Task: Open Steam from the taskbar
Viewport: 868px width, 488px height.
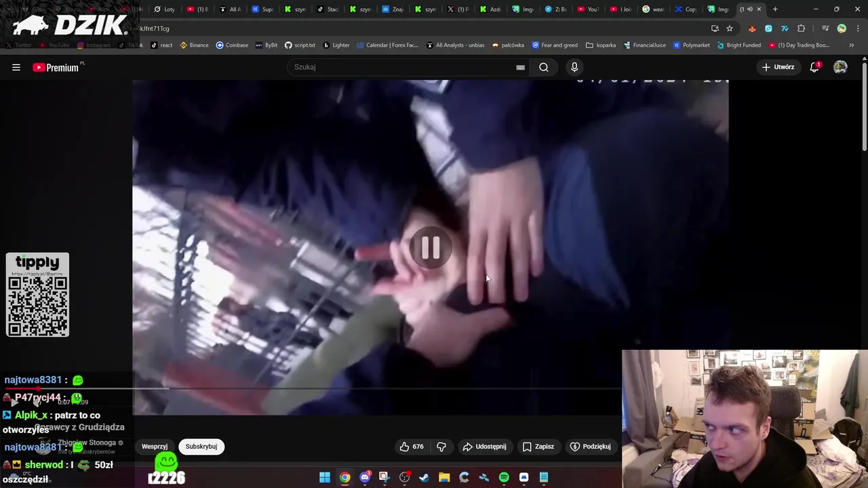Action: pos(425,477)
